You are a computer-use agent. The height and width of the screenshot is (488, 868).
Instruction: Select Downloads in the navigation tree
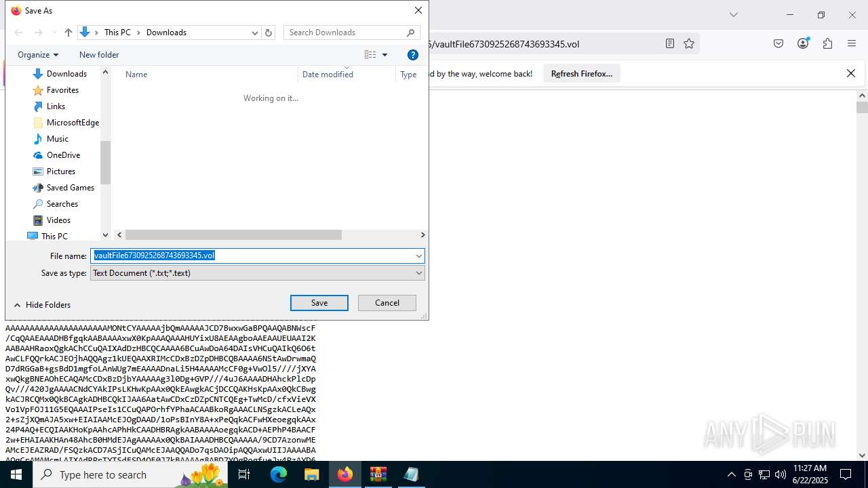[x=66, y=74]
